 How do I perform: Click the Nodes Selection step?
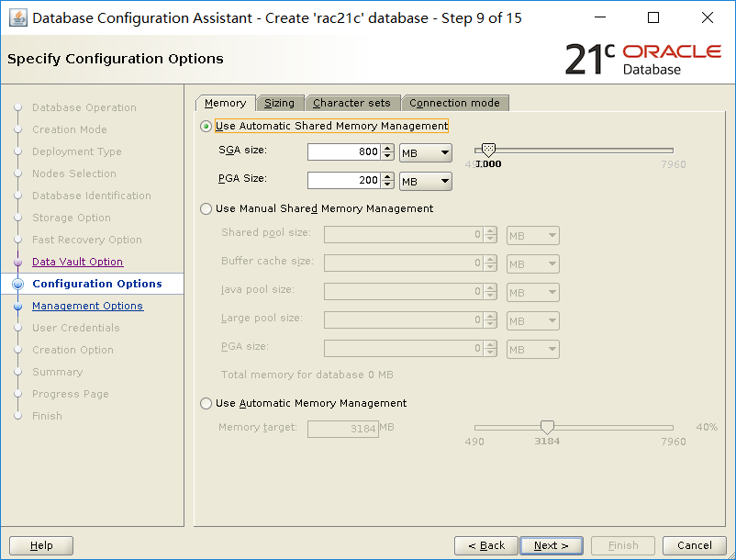click(74, 174)
